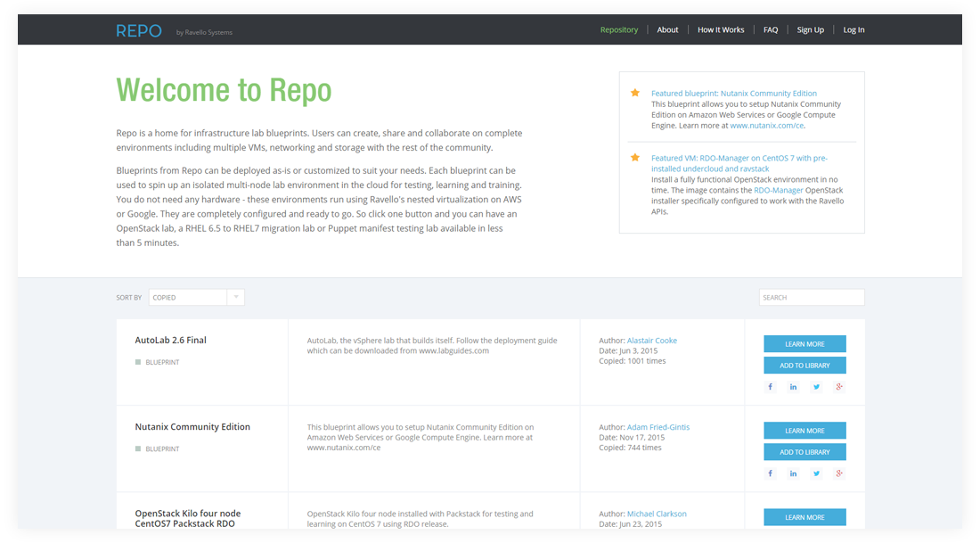Open the OpenStack Kilo four node CentOS7 title

[x=187, y=519]
